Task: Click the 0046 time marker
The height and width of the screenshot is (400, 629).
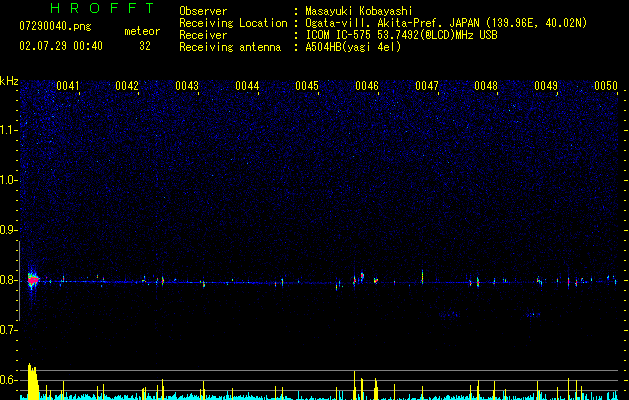Action: [x=367, y=86]
